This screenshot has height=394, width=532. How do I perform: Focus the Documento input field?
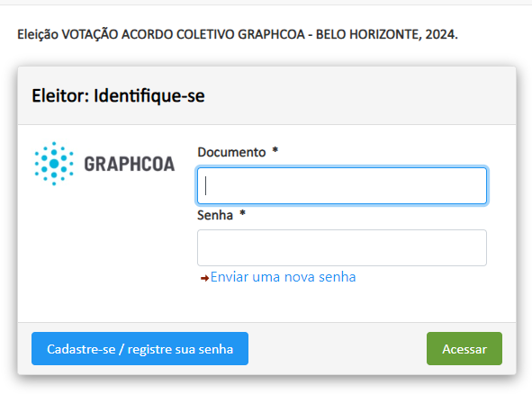(x=342, y=186)
